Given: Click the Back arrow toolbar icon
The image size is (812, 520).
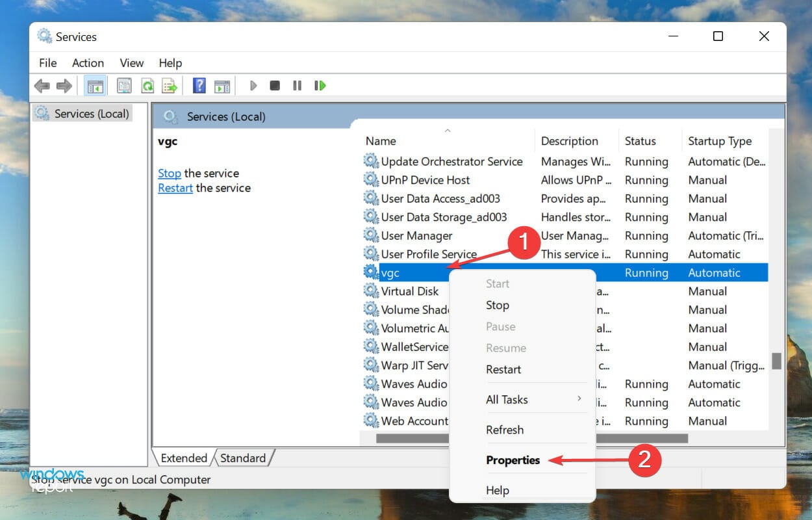Looking at the screenshot, I should tap(42, 86).
